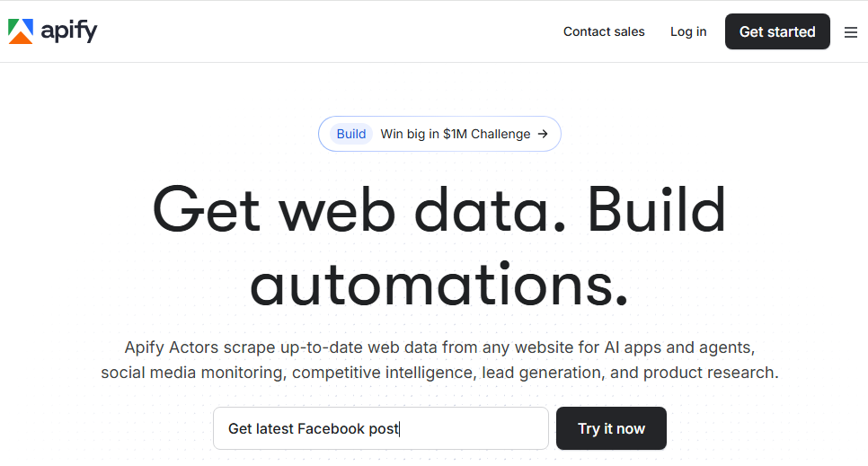
Task: Select Log in from the top navigation
Action: [x=688, y=31]
